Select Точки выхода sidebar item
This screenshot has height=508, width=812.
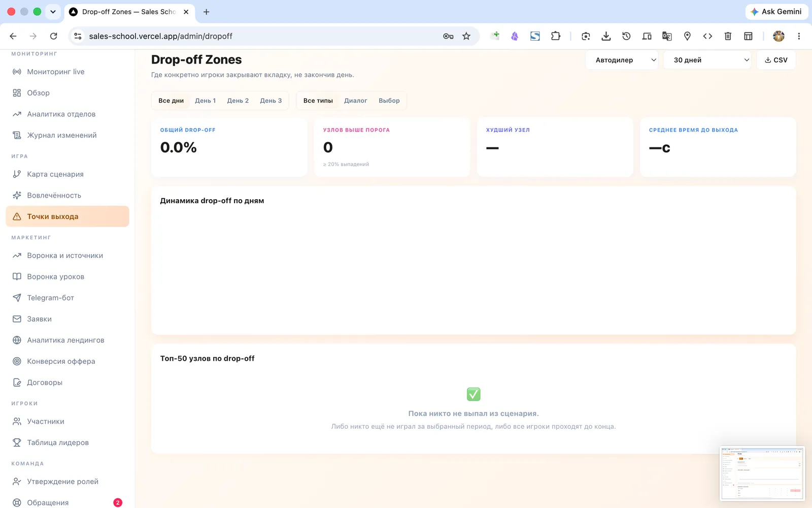click(67, 216)
